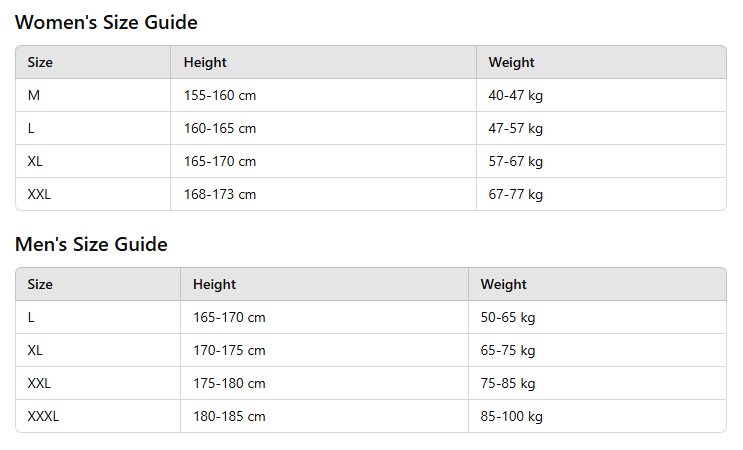Click the 168-173 cm height cell
Screen dimensions: 743x450
(220, 194)
